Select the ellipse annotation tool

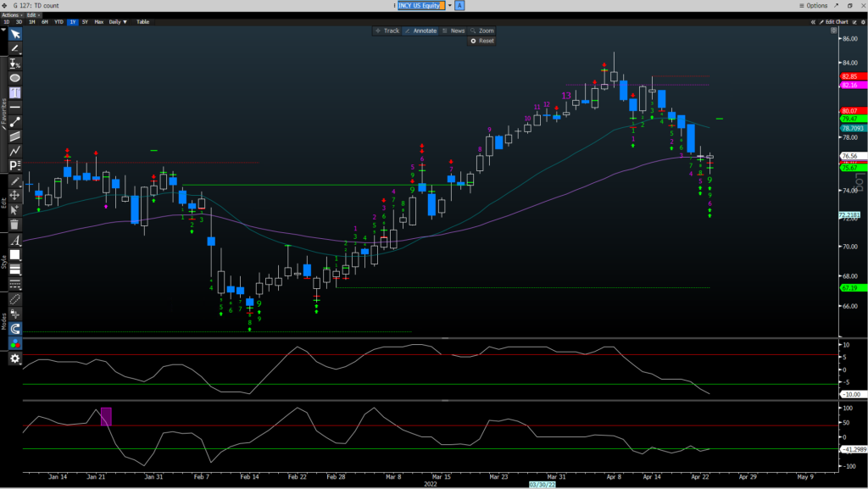tap(15, 78)
